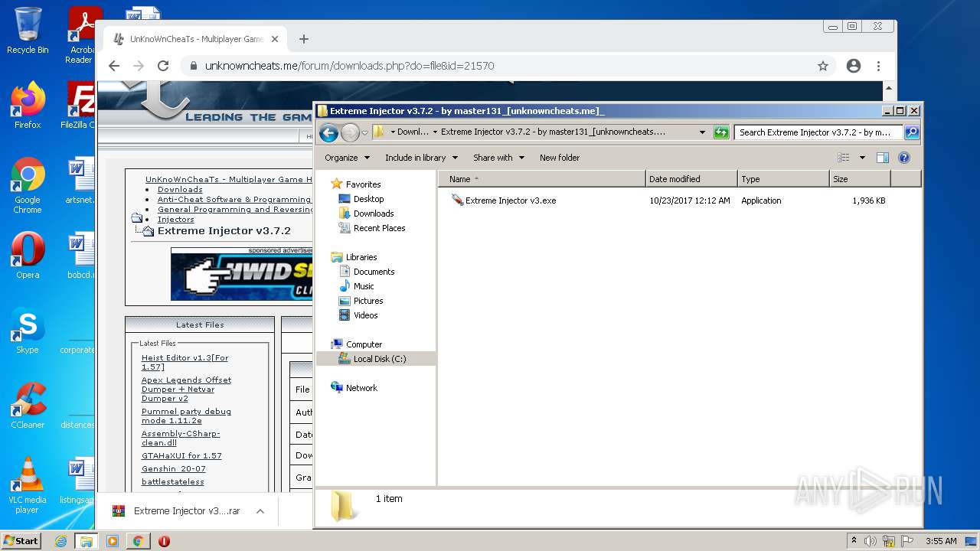Open Recent Places in the navigation pane
The image size is (980, 551).
point(379,228)
